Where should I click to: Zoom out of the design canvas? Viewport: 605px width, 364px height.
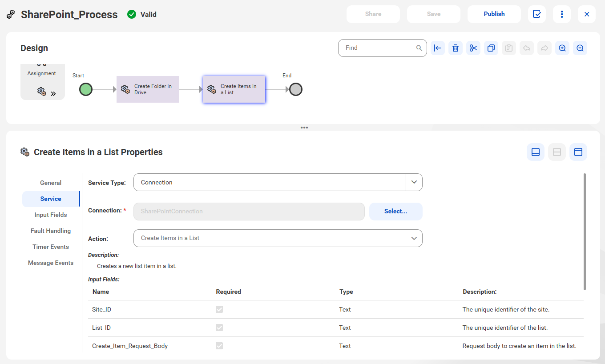(x=580, y=48)
